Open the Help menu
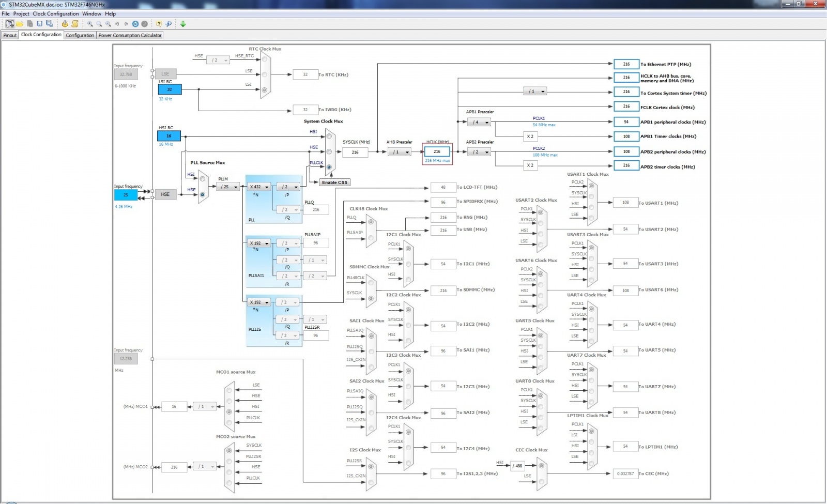Viewport: 827px width, 504px height. tap(111, 14)
